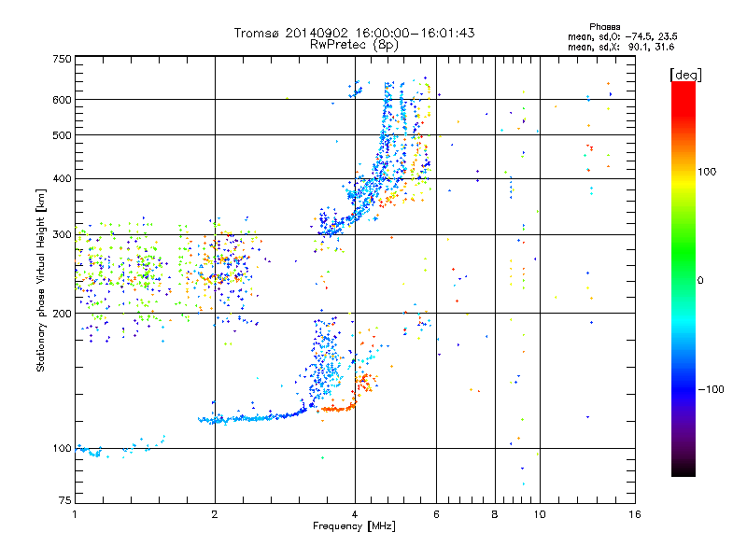Click the 'mean, sd,X: 90.1, 31.6' line

point(621,47)
